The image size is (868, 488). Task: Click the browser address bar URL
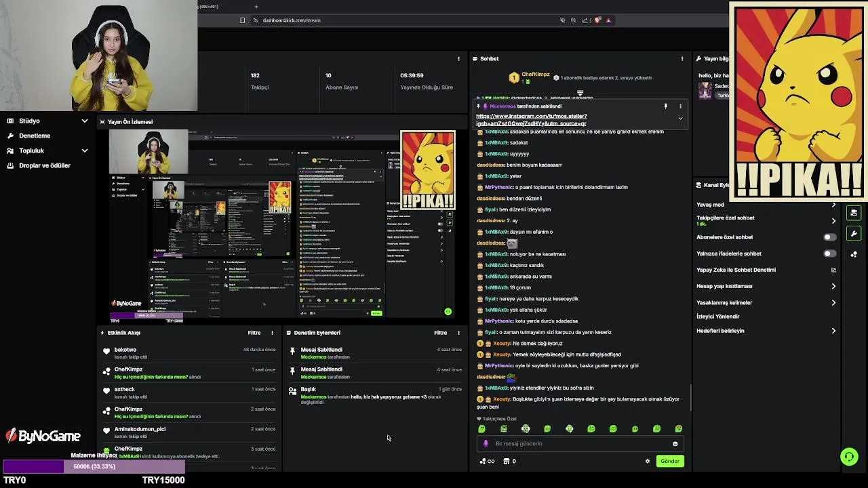pyautogui.click(x=292, y=20)
